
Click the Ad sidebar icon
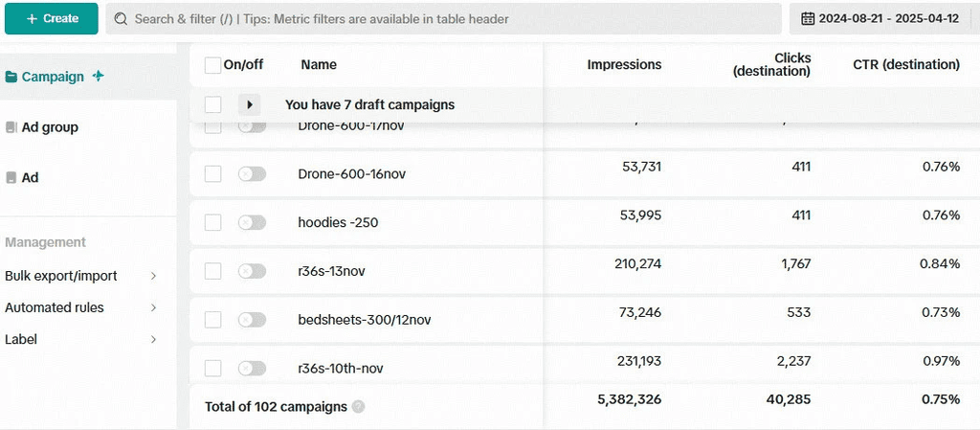click(11, 178)
